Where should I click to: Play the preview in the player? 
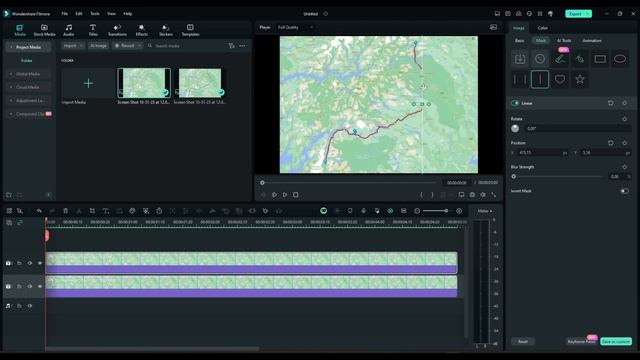pyautogui.click(x=285, y=195)
